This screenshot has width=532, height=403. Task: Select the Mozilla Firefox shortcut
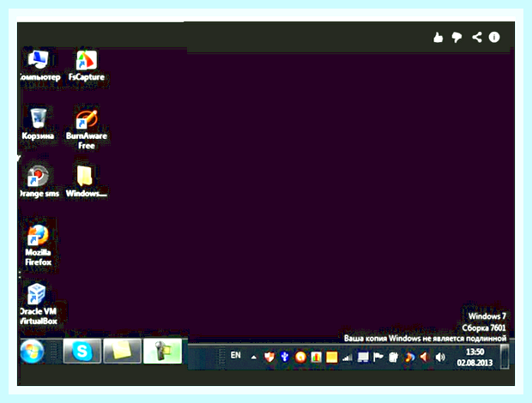click(x=38, y=244)
